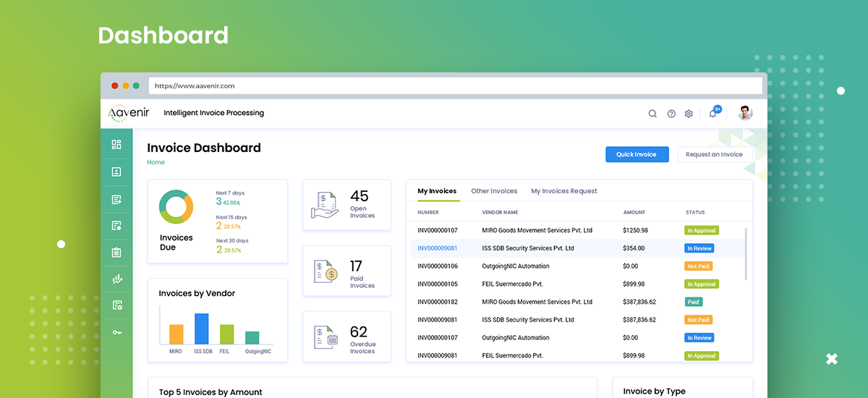Click the orange MIRO bar in vendor chart
This screenshot has width=868, height=398.
click(176, 334)
